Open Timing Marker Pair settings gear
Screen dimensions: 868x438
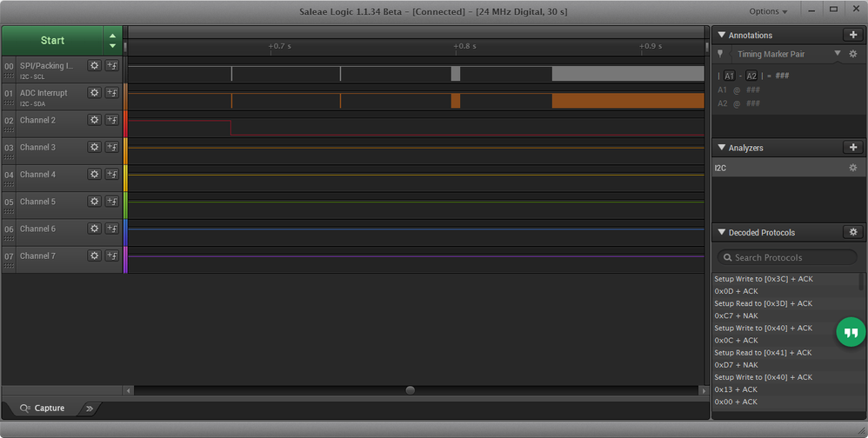[x=853, y=54]
